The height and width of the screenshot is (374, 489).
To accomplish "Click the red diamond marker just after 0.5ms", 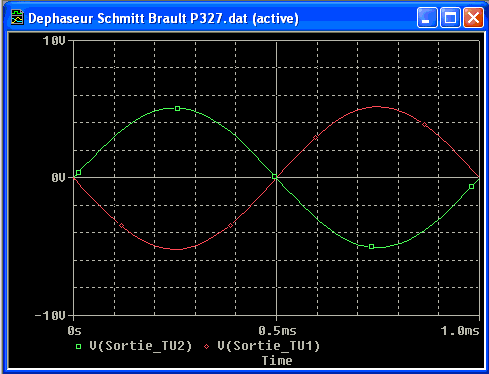I will (315, 137).
